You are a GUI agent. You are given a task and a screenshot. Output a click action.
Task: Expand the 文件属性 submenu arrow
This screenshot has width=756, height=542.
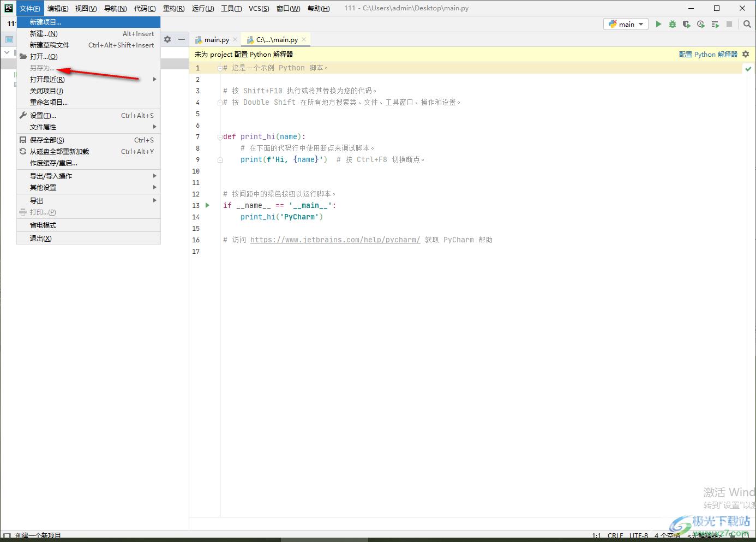pyautogui.click(x=155, y=127)
